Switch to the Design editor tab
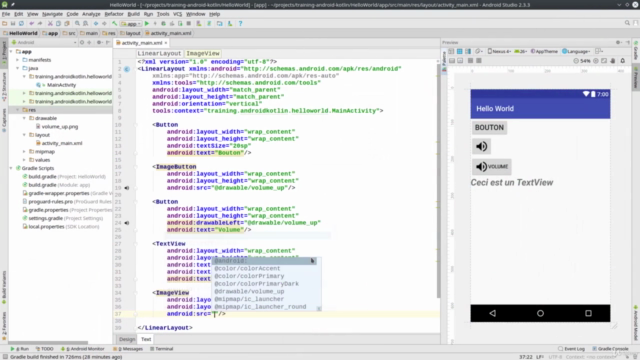Screen dimensions: 640x360 coord(127,339)
